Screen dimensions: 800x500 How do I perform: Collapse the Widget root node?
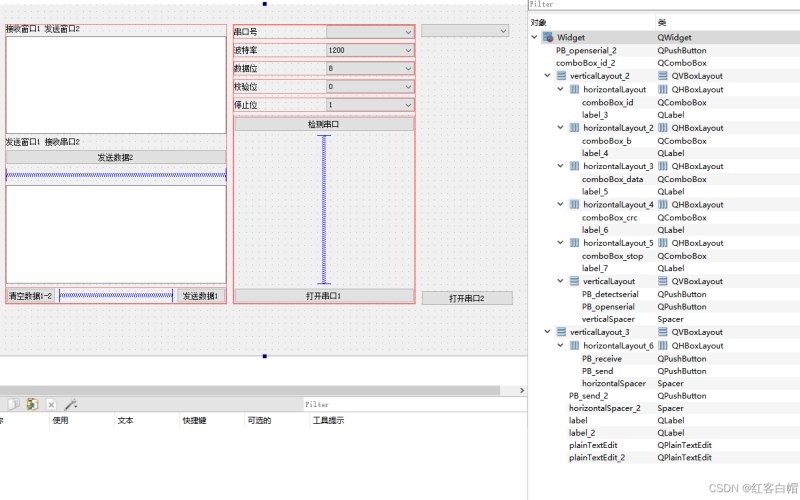pyautogui.click(x=534, y=37)
